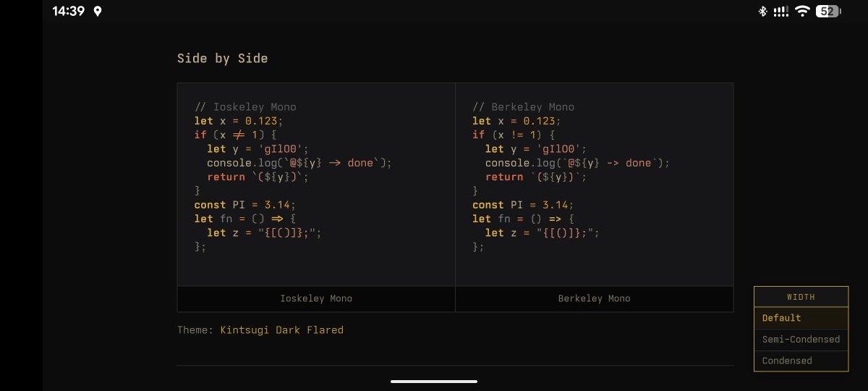The image size is (868, 391).
Task: Tap the 14:39 clock
Action: click(x=69, y=12)
